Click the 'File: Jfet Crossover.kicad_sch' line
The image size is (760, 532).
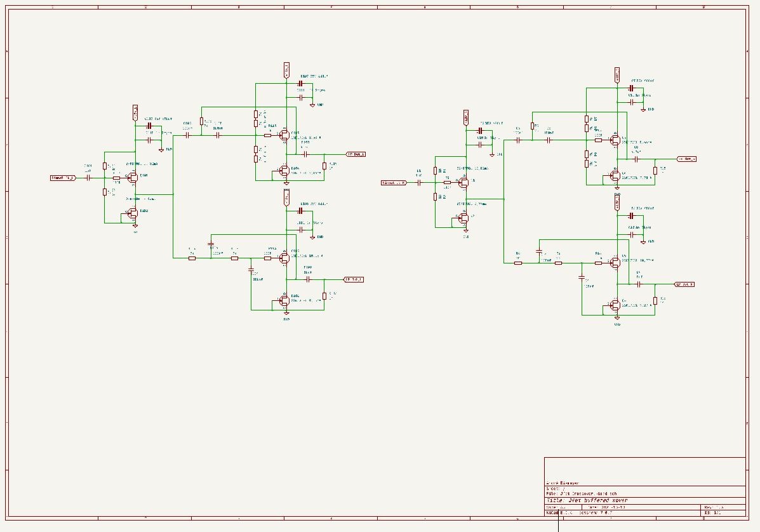(x=581, y=493)
